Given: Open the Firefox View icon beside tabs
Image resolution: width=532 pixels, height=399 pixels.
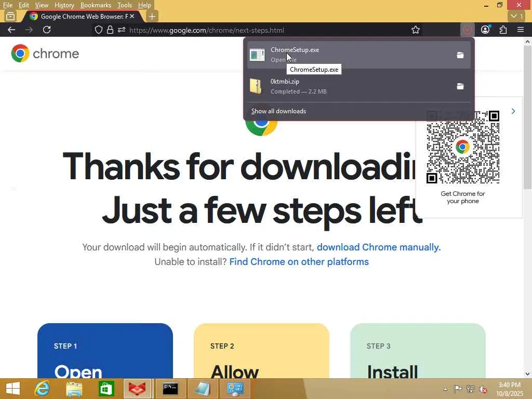Looking at the screenshot, I should [x=10, y=16].
